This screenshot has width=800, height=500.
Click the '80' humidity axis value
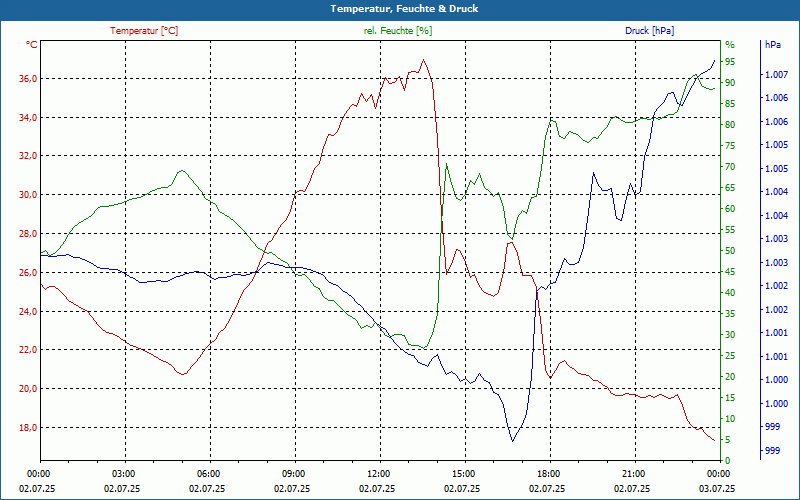tap(730, 125)
